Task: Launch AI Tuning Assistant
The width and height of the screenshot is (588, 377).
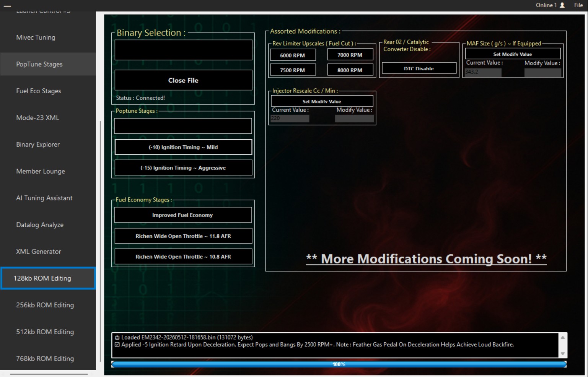Action: point(48,198)
